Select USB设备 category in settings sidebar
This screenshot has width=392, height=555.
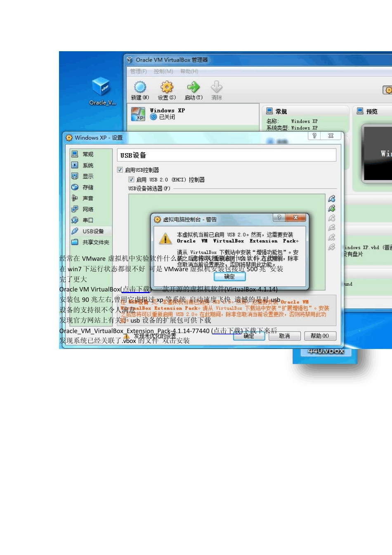click(x=91, y=231)
